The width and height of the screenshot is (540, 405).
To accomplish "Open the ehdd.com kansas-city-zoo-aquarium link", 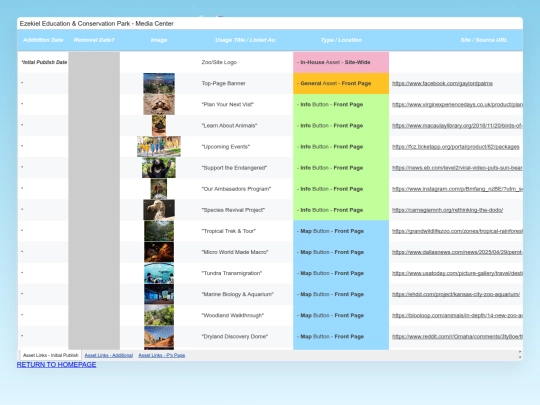I will (456, 294).
